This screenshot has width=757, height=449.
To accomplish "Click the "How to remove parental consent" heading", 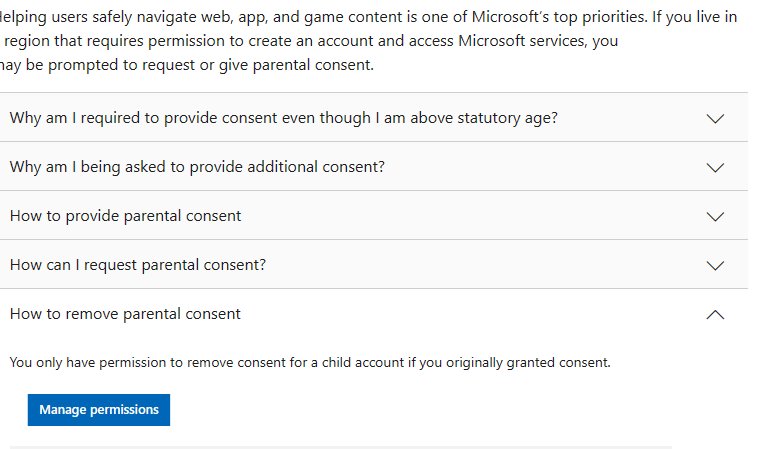I will pos(125,314).
